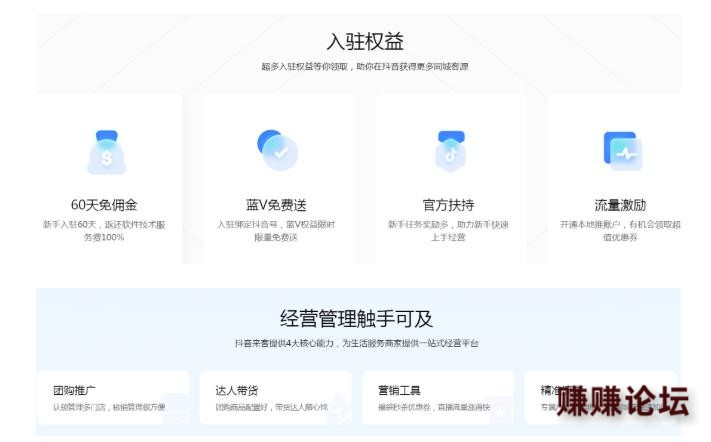The width and height of the screenshot is (711, 442).
Task: Click the description below 60天免佣金
Action: (x=104, y=231)
